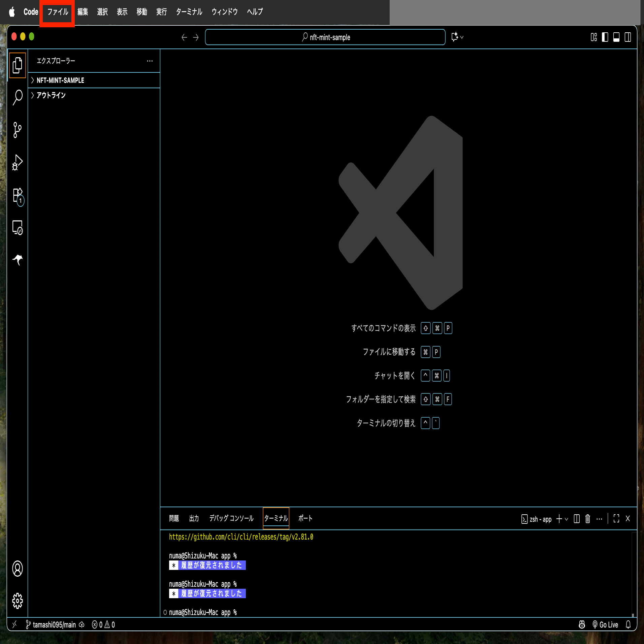The image size is (644, 644).
Task: Open the Customize Layout icon
Action: click(x=594, y=37)
